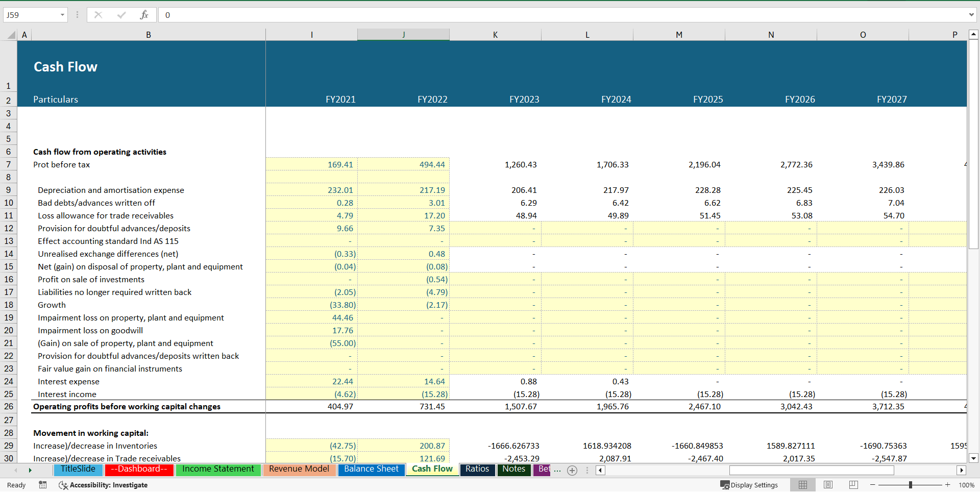The width and height of the screenshot is (980, 493).
Task: Open the --Dashboard-- sheet tab
Action: coord(139,469)
